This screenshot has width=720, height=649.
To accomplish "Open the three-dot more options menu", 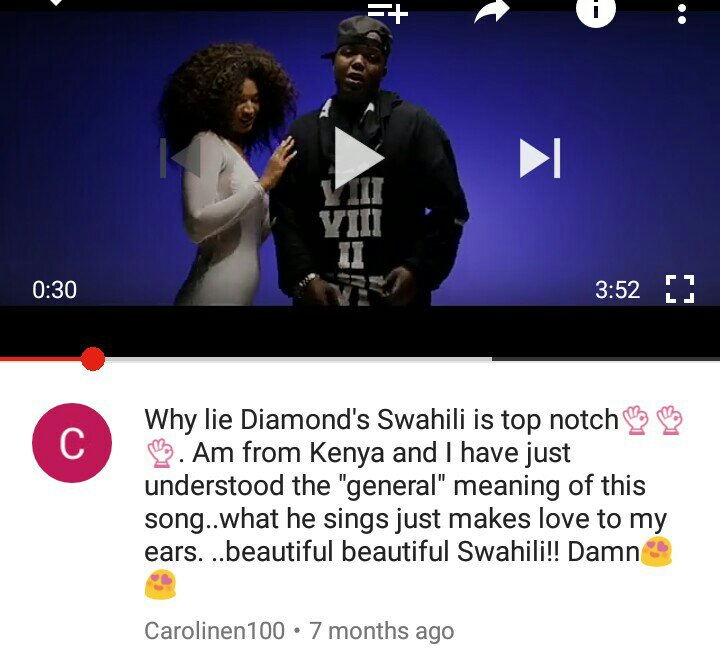I will tap(682, 14).
